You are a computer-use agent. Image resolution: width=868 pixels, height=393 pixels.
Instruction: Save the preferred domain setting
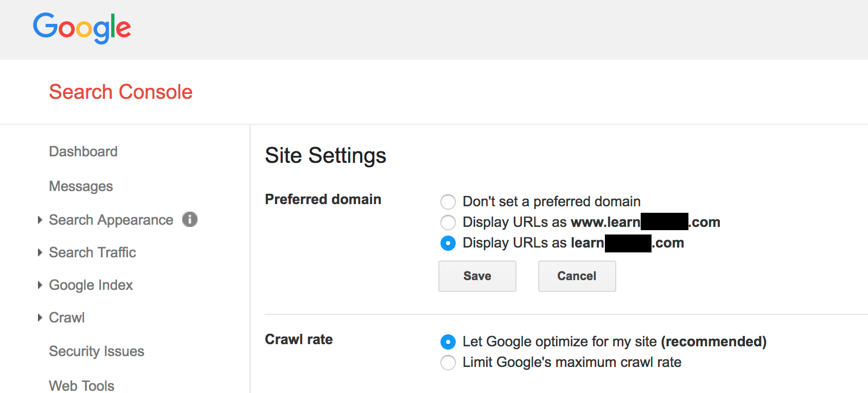(x=477, y=276)
